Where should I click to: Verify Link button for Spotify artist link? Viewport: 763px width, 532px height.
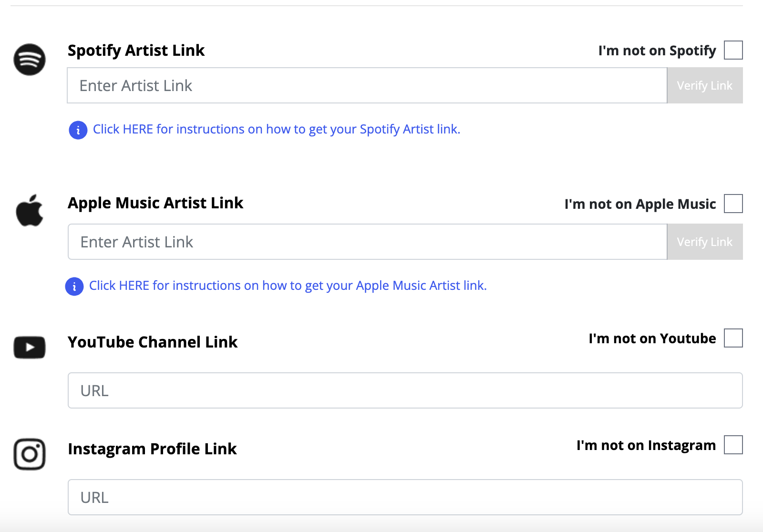coord(705,85)
